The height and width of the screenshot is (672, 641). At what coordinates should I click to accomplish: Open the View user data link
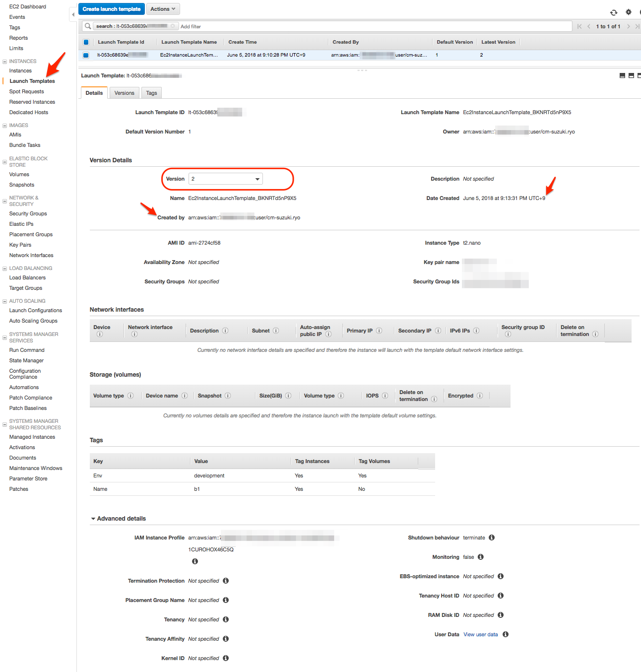pyautogui.click(x=480, y=634)
